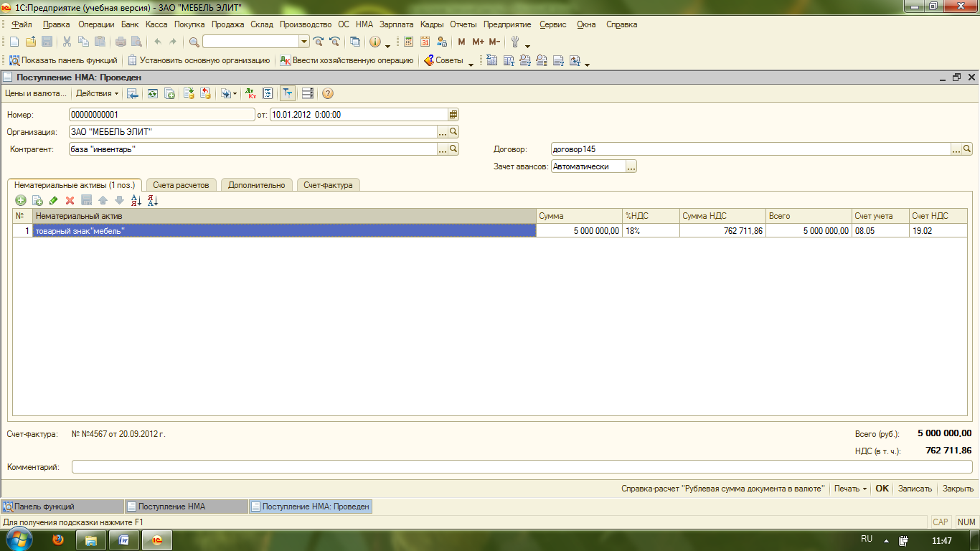Click the New document icon in main toolbar

tap(14, 42)
